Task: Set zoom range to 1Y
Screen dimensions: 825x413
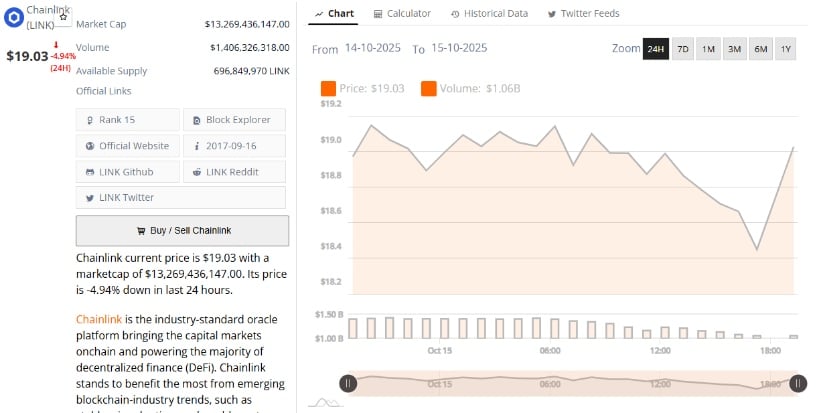Action: [785, 49]
